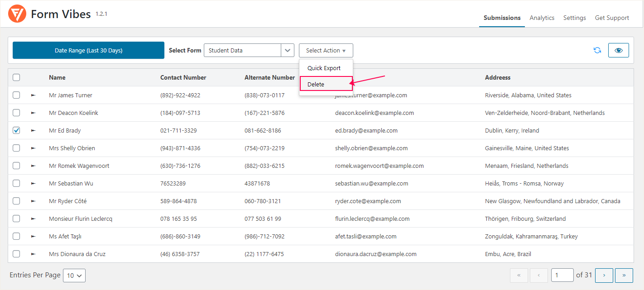644x290 pixels.
Task: Expand Mr James Turner's submission via arrow icon
Action: (x=33, y=95)
